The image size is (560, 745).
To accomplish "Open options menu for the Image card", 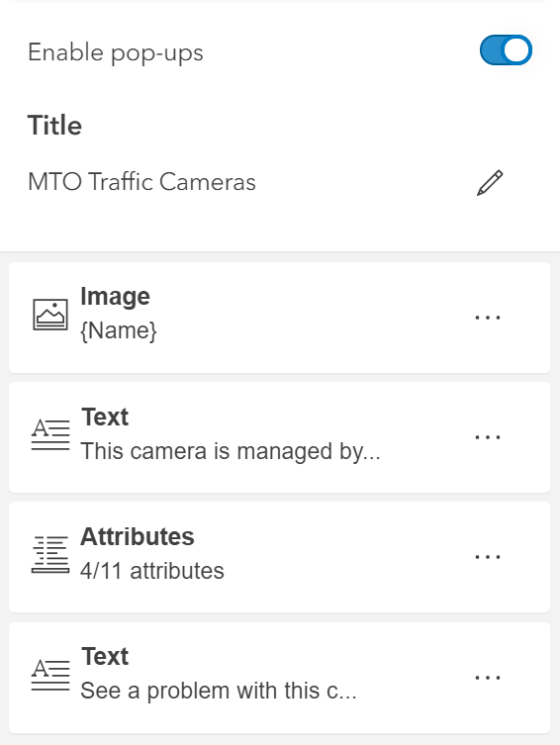I will tap(488, 318).
